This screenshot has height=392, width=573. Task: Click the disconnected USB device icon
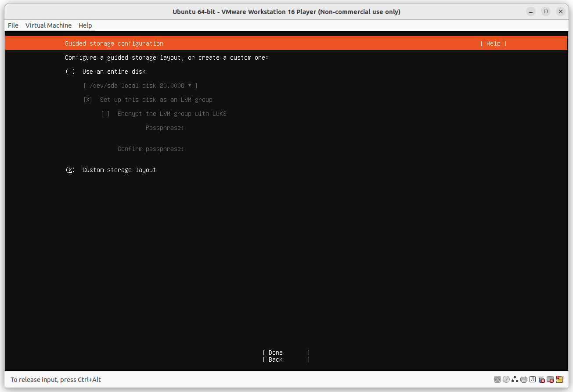pyautogui.click(x=541, y=379)
